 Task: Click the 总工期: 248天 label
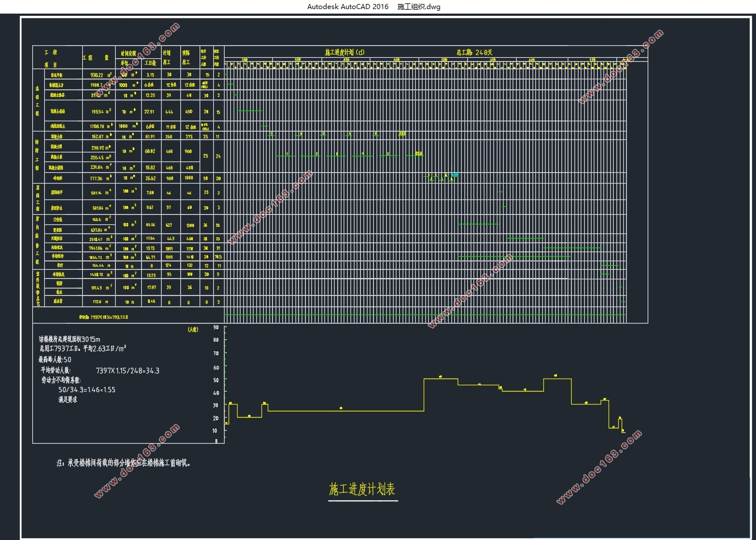(475, 52)
